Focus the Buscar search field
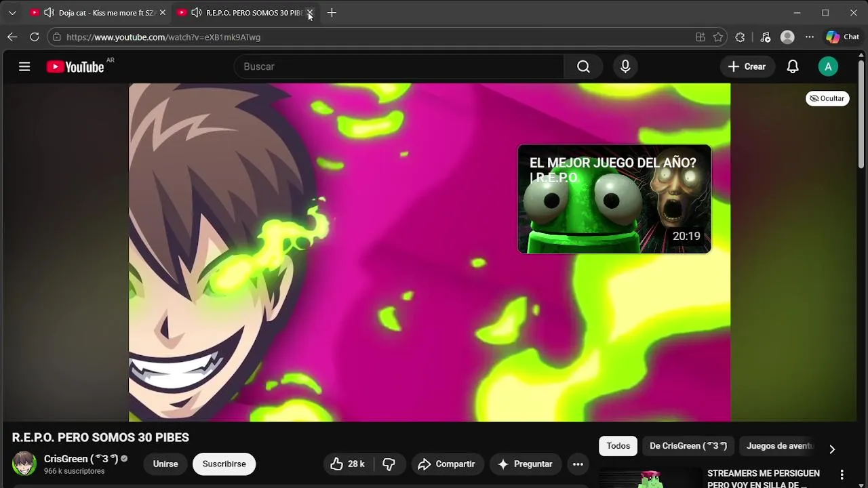This screenshot has height=488, width=868. pyautogui.click(x=399, y=66)
